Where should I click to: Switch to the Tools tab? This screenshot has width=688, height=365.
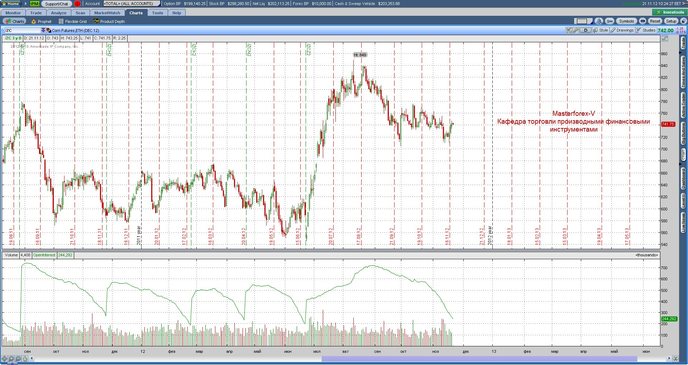pos(158,13)
